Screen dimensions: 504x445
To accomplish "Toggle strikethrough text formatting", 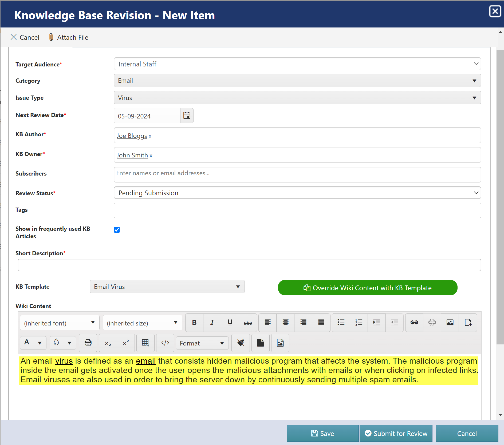I will click(248, 323).
